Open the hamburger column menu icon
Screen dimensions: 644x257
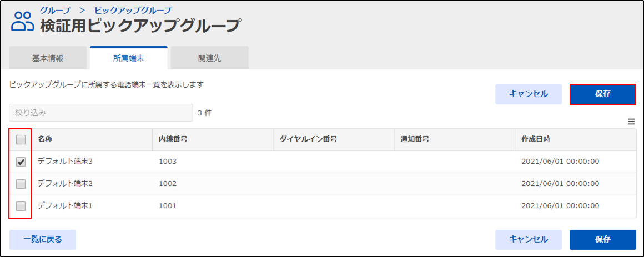click(631, 121)
